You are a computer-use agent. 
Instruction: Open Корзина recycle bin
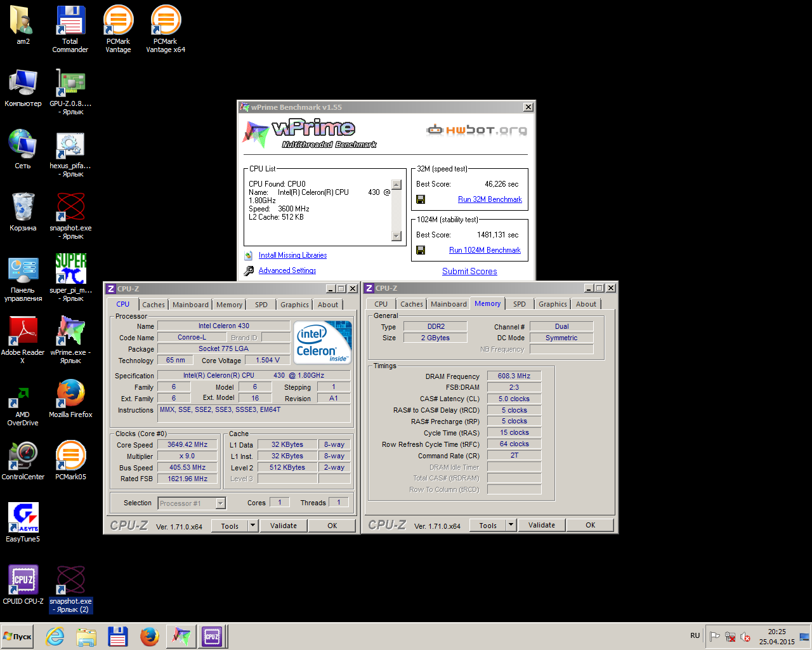(23, 212)
